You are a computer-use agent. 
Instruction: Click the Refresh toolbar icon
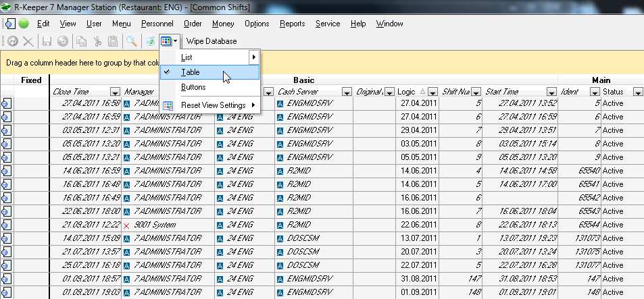[x=13, y=41]
